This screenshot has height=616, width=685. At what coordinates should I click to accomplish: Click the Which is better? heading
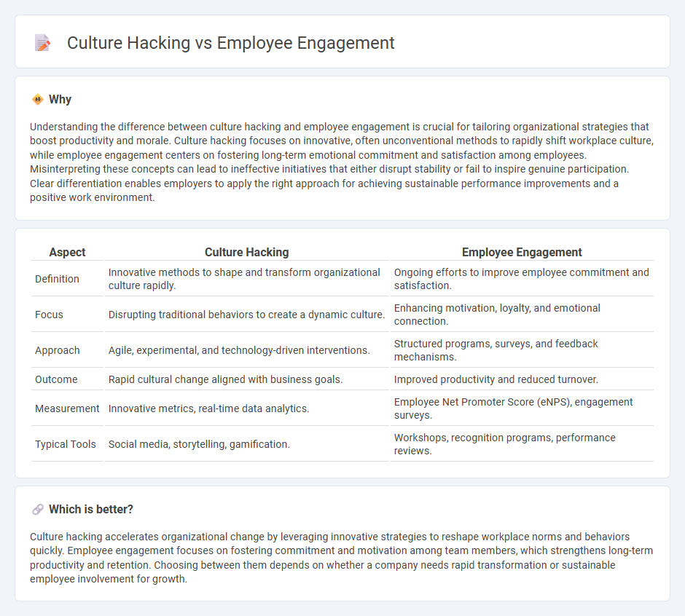(91, 510)
